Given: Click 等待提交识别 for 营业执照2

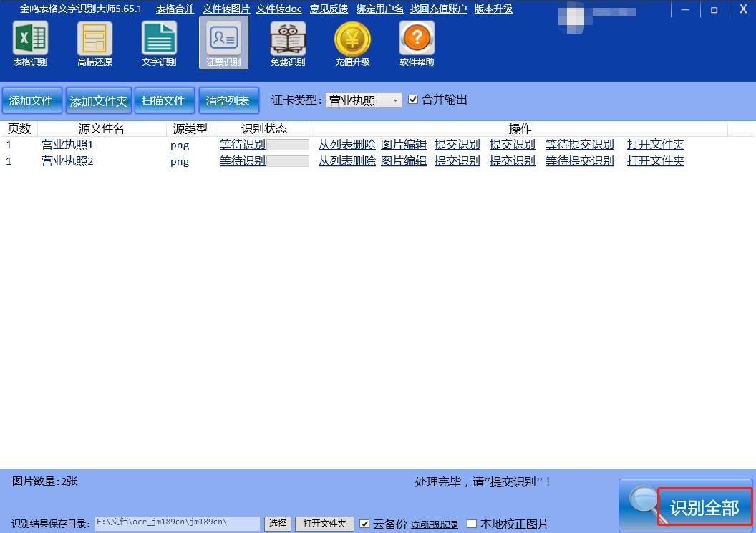Looking at the screenshot, I should 580,160.
